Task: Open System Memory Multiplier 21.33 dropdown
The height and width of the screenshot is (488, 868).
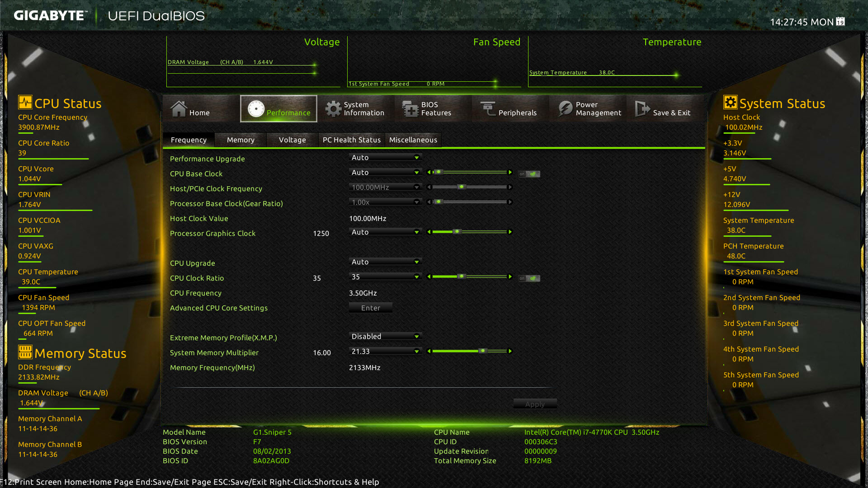Action: click(x=385, y=351)
